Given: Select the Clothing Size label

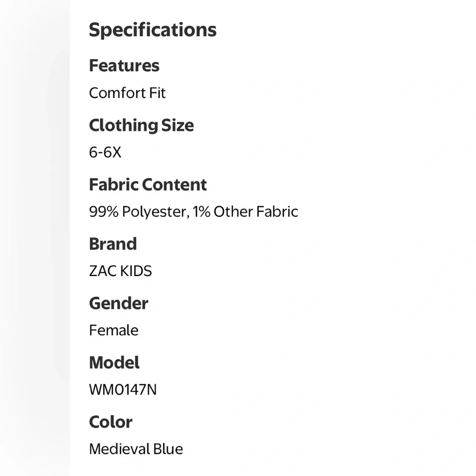Looking at the screenshot, I should [x=141, y=125].
